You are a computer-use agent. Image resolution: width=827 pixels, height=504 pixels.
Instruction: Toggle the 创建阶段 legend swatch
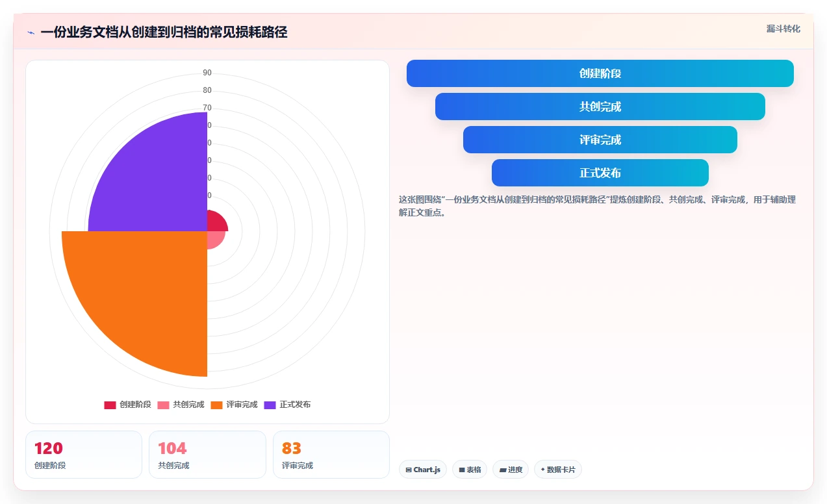tap(110, 405)
